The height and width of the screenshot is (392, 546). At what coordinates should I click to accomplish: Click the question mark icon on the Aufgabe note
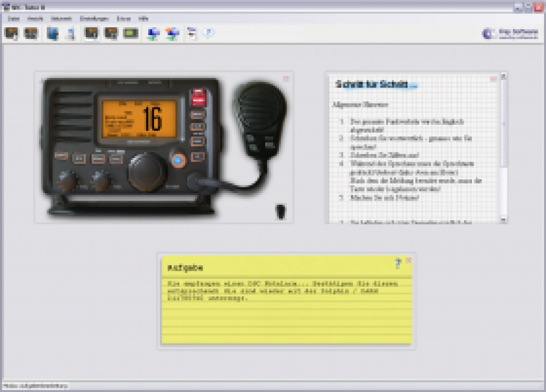(398, 263)
